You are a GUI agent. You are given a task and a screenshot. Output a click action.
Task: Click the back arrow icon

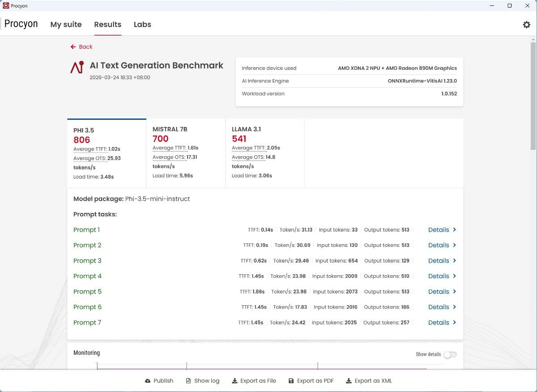(x=73, y=47)
